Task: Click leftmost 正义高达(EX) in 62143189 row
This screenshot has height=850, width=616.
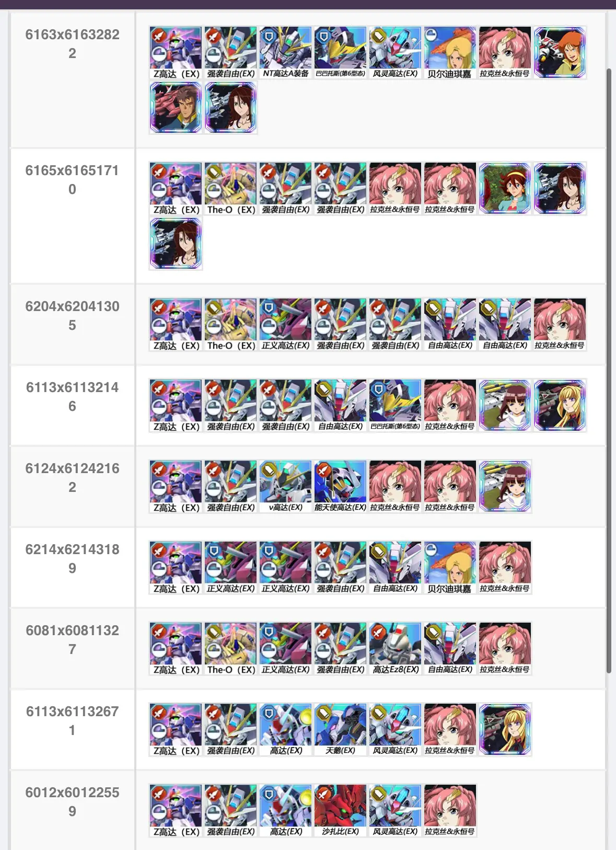Action: pyautogui.click(x=230, y=568)
